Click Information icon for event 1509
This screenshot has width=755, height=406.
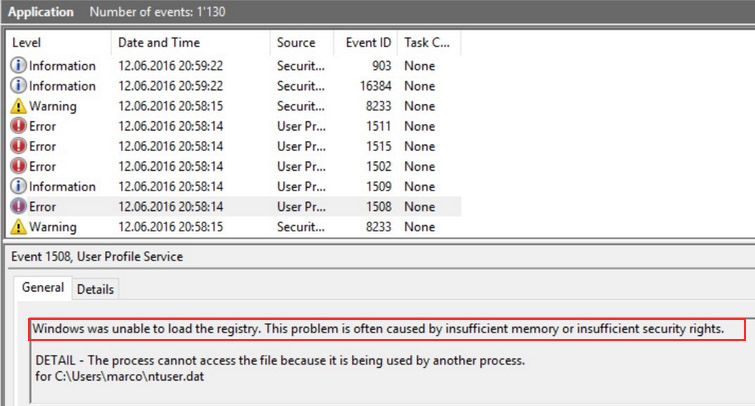[x=18, y=186]
